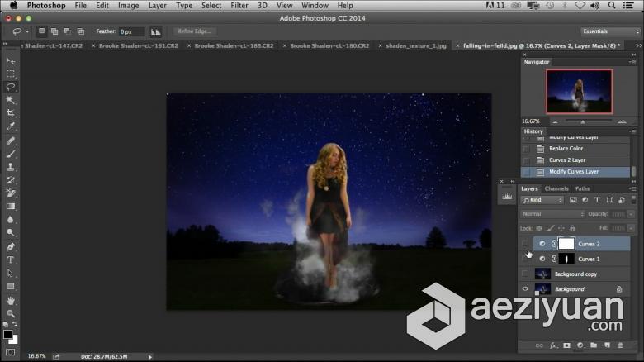Click Create a new layer icon
644x362 pixels.
[607, 345]
